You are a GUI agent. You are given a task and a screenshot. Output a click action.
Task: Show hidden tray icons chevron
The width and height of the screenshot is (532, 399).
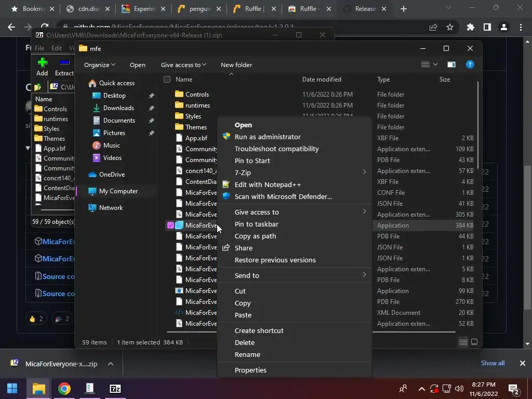tap(421, 389)
